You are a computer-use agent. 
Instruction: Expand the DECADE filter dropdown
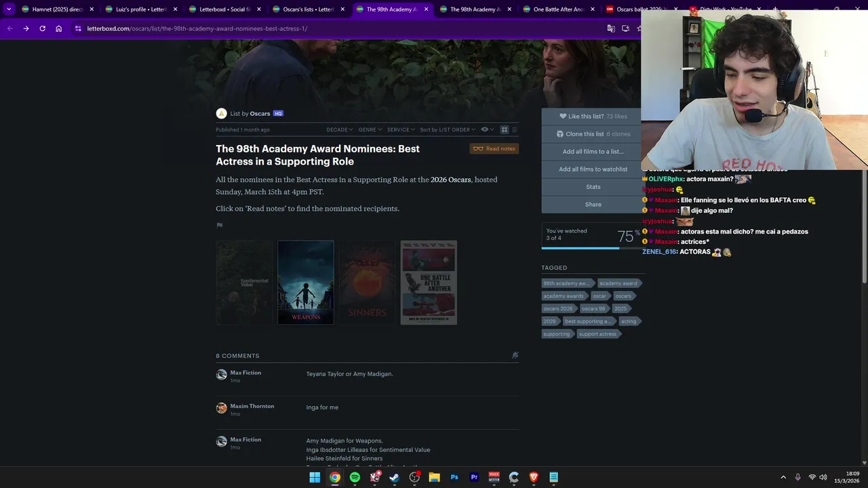point(340,129)
